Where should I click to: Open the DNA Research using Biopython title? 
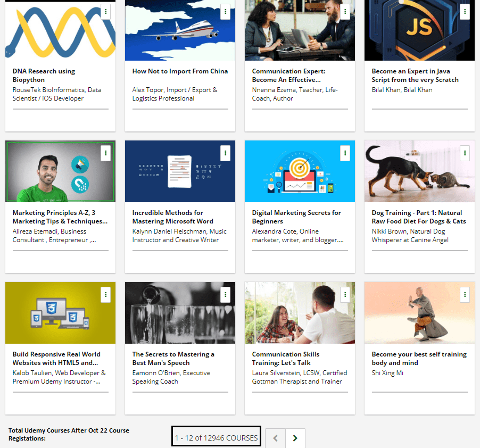tap(44, 76)
